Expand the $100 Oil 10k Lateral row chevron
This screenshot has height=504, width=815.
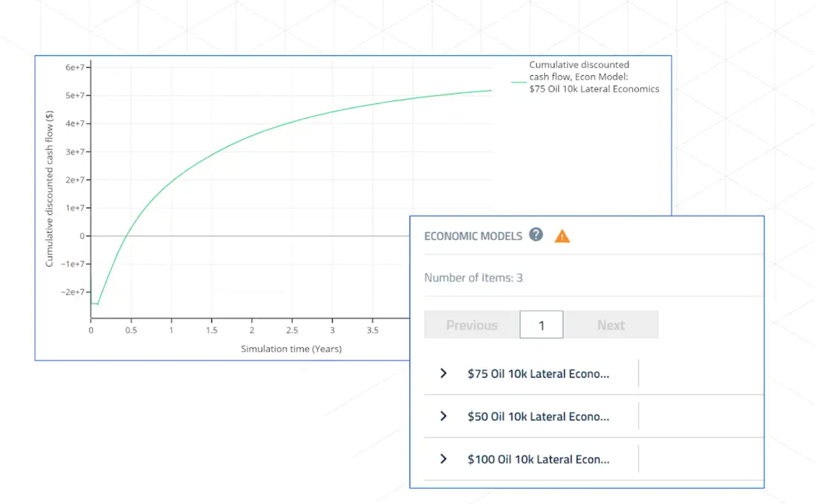(443, 459)
